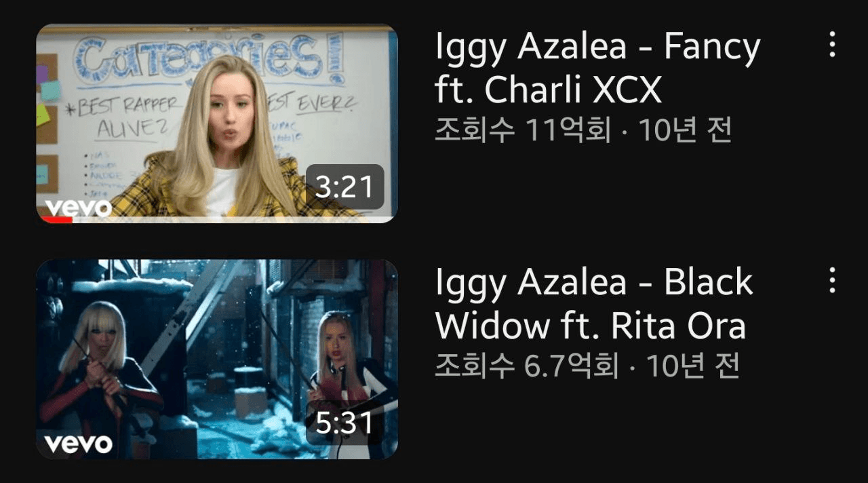Click the '10년 전' label under Black Widow title
The image size is (868, 483).
point(692,366)
